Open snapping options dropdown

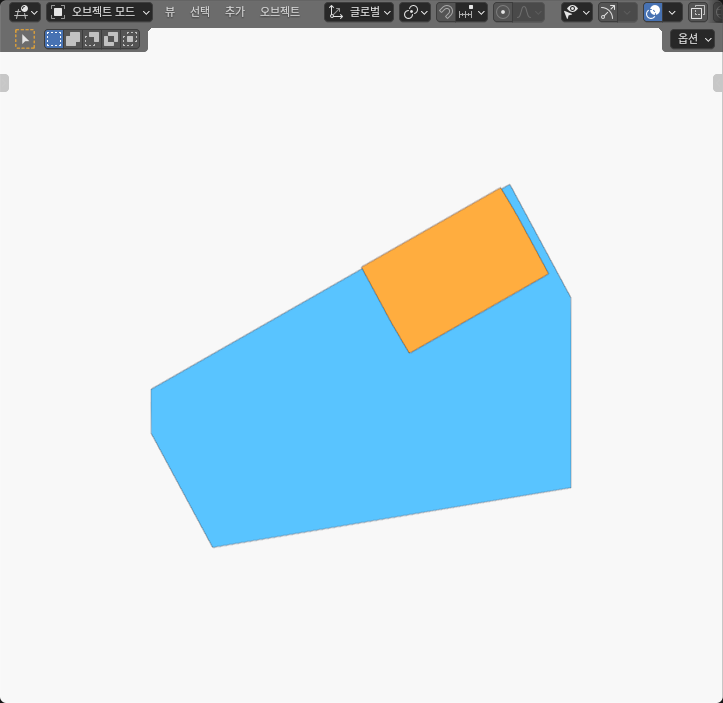tap(471, 12)
